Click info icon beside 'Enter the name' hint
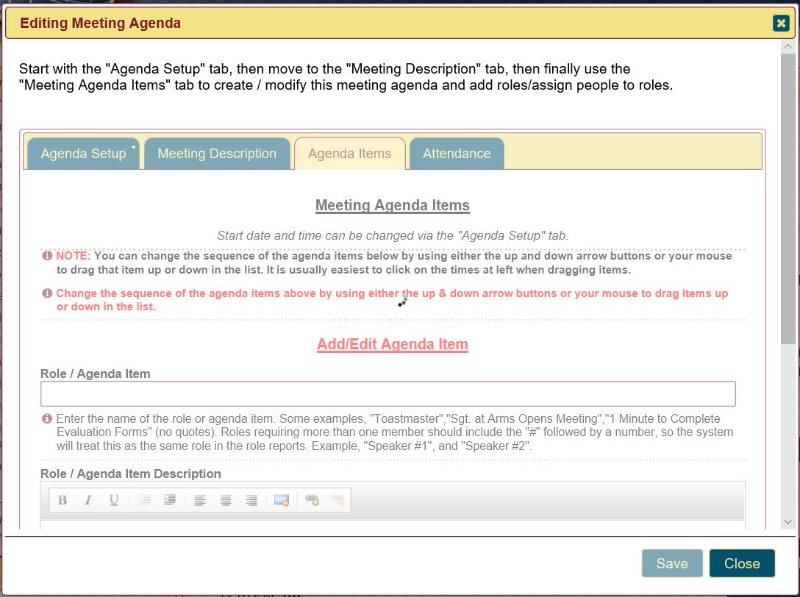800x597 pixels. click(47, 418)
